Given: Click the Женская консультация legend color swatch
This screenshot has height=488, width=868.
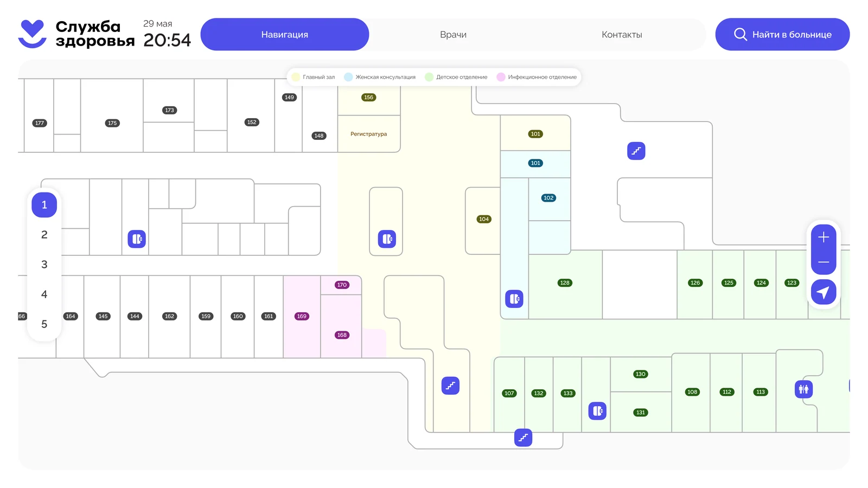Looking at the screenshot, I should pyautogui.click(x=348, y=77).
